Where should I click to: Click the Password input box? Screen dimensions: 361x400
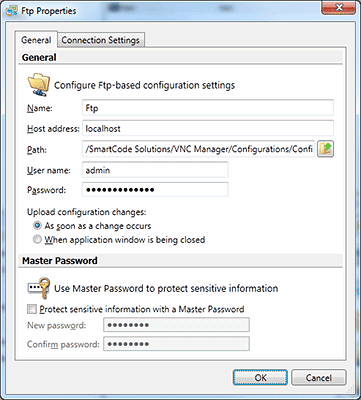pos(155,190)
